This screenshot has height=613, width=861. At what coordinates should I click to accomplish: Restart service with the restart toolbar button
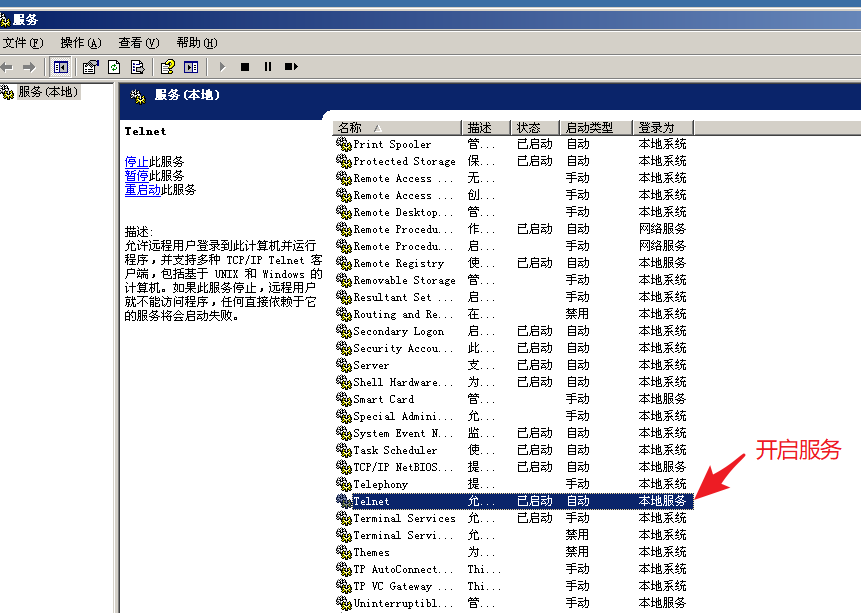tap(291, 67)
